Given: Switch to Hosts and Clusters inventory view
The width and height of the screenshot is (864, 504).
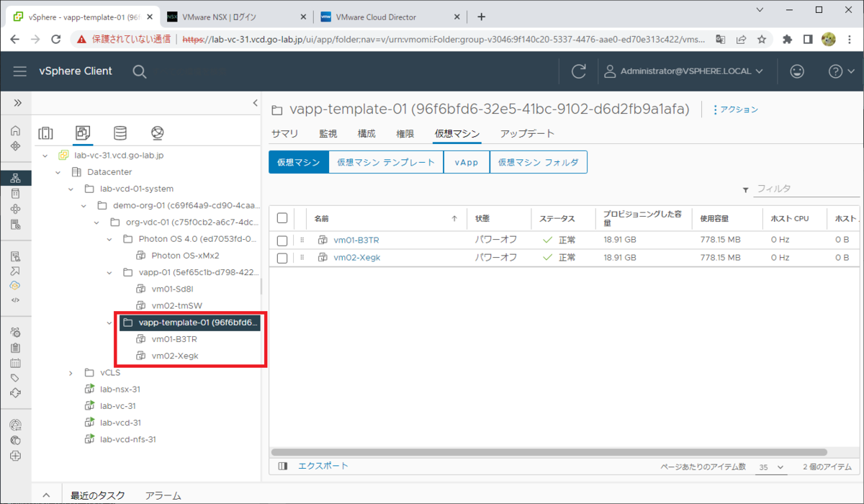Looking at the screenshot, I should point(45,133).
